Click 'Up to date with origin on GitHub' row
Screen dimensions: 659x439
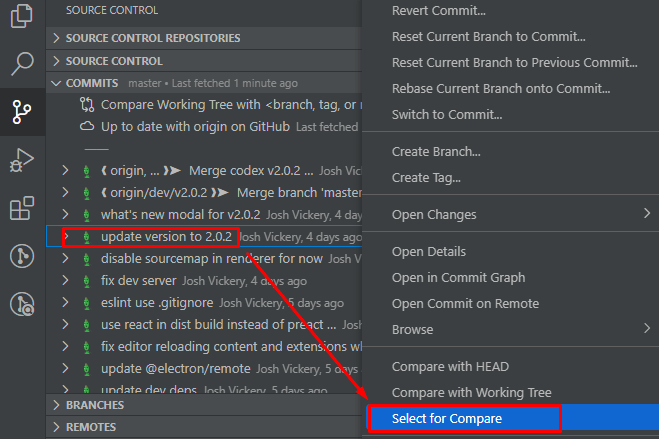(203, 126)
